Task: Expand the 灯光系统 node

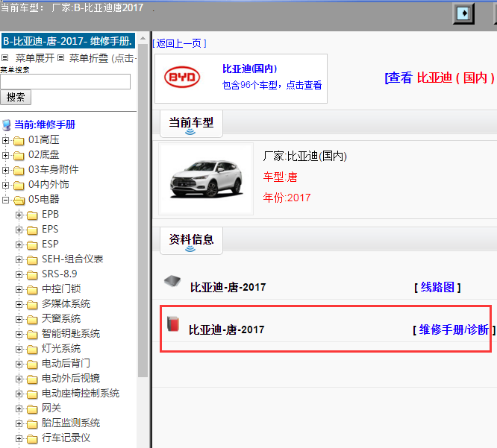Action: click(19, 349)
